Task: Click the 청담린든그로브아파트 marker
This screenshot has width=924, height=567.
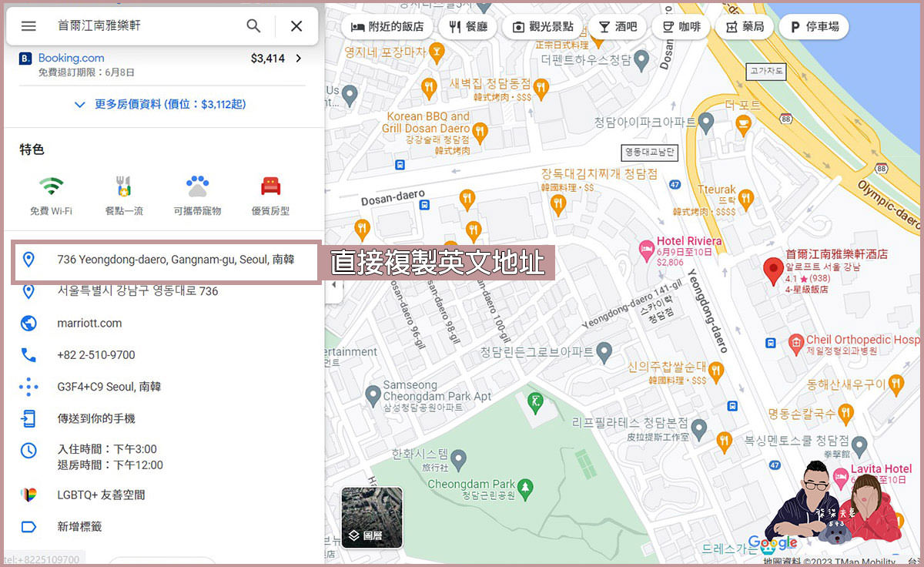Action: pyautogui.click(x=604, y=352)
